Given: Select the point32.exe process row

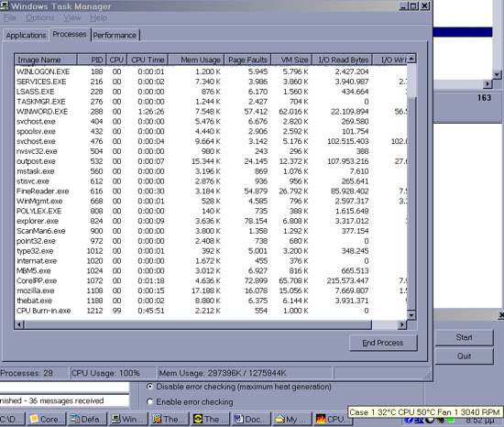Looking at the screenshot, I should tap(211, 241).
